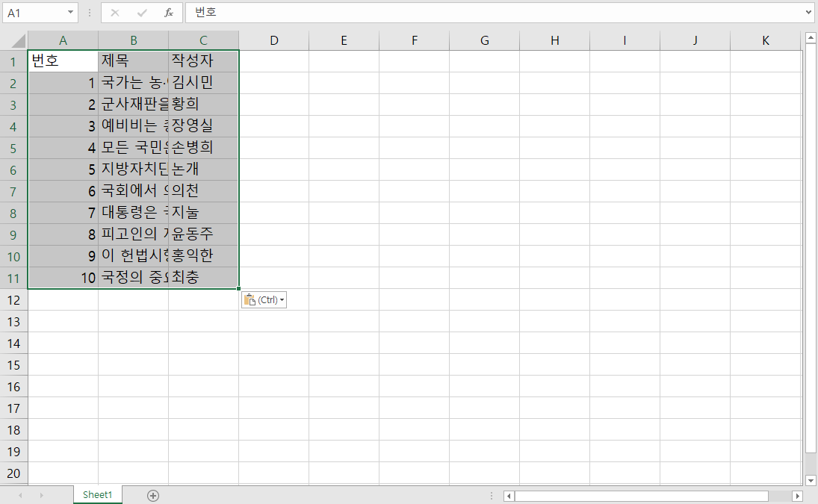Select column C header

click(203, 40)
